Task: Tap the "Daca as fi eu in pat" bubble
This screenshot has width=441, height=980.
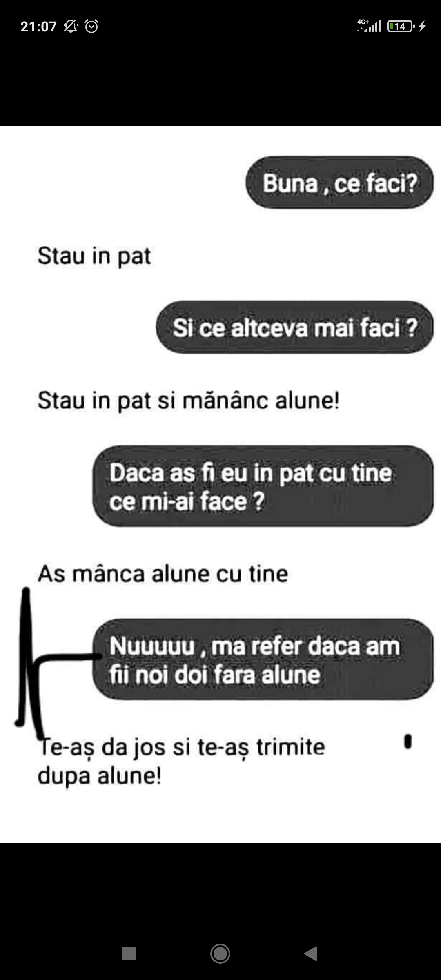Action: [263, 486]
